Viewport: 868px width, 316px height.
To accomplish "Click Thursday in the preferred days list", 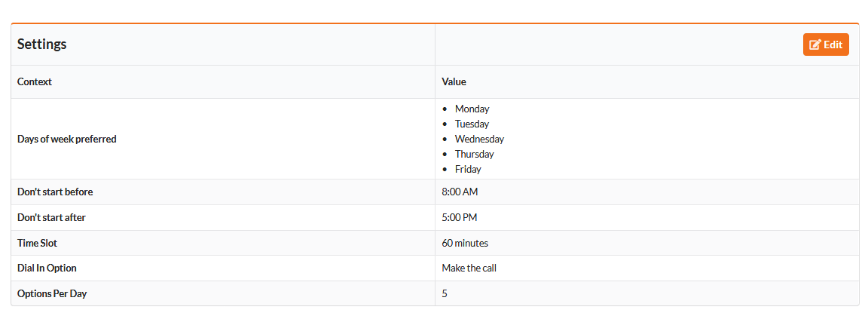I will tap(474, 154).
